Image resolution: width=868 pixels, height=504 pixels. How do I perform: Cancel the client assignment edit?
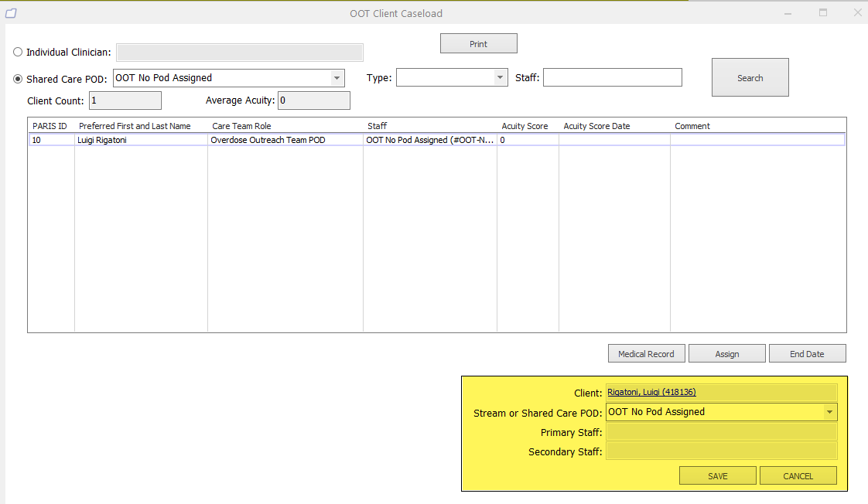(798, 476)
